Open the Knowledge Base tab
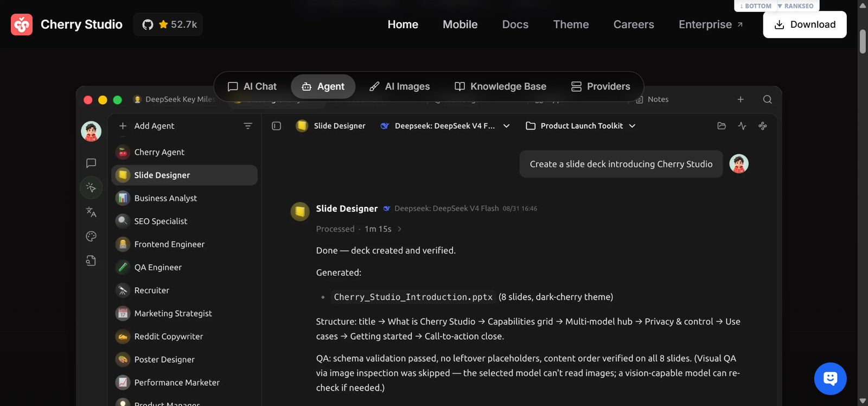 click(x=500, y=86)
